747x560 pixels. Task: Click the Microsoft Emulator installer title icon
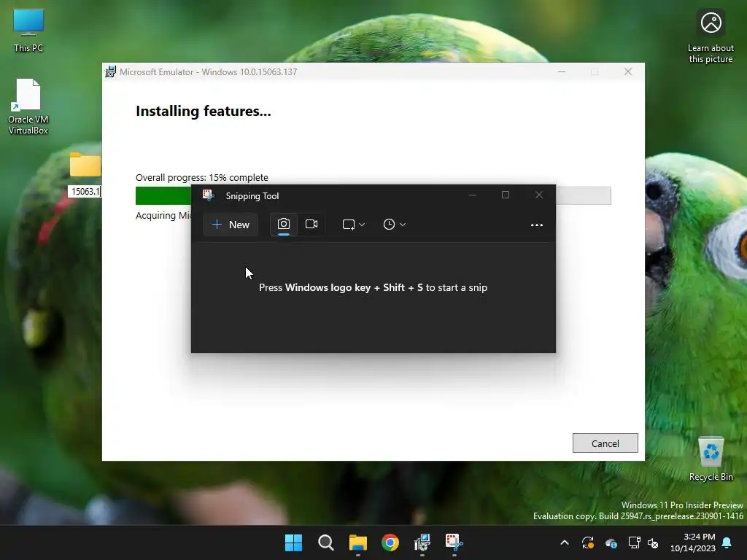pos(111,72)
